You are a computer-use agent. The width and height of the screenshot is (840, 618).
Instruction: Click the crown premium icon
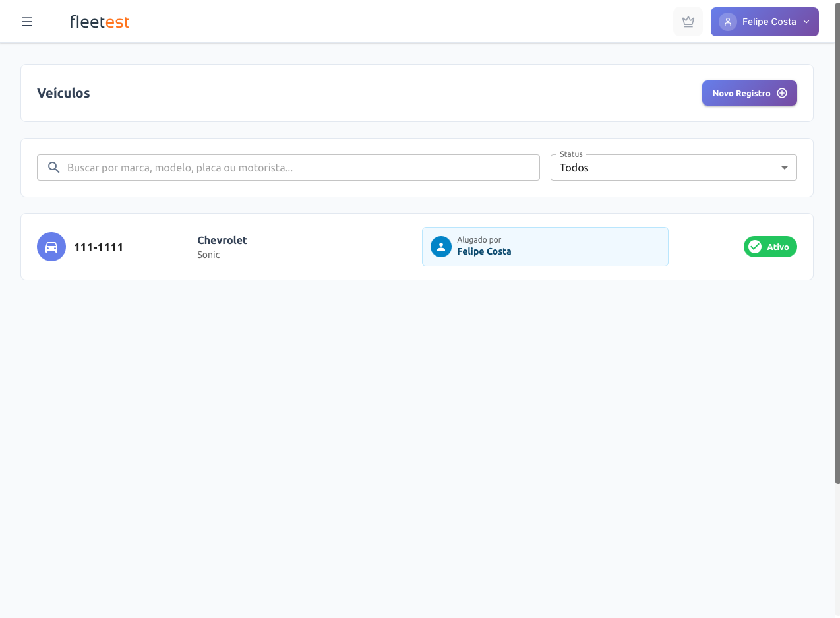click(688, 22)
